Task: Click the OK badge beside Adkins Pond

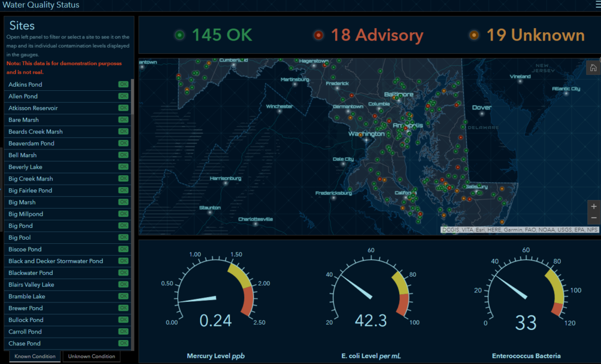Action: click(123, 84)
